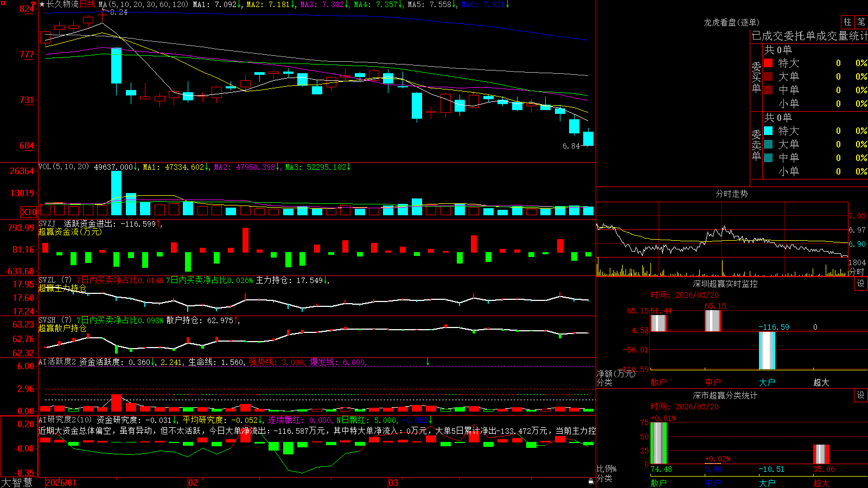Viewport: 868px width, 488px height.
Task: Open MA(5,10,20,30,60,120) indicator parameters
Action: pyautogui.click(x=143, y=4)
